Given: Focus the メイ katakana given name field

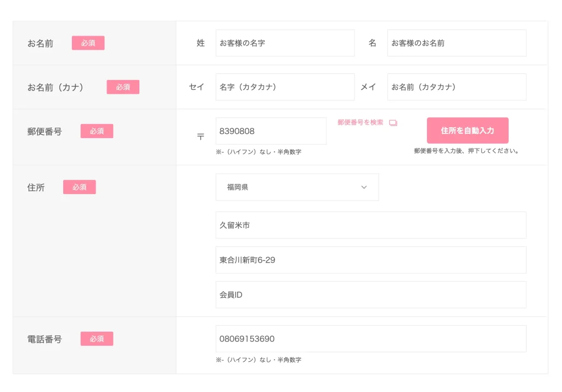Looking at the screenshot, I should tap(457, 87).
